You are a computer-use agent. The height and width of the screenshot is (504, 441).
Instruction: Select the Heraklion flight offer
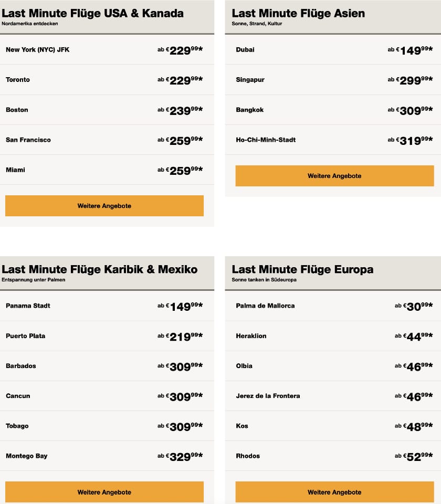(x=334, y=335)
